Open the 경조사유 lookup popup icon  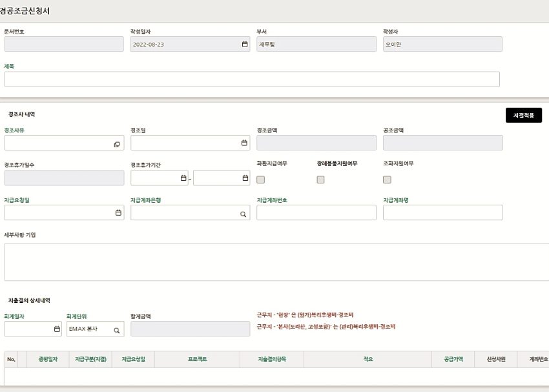[117, 144]
